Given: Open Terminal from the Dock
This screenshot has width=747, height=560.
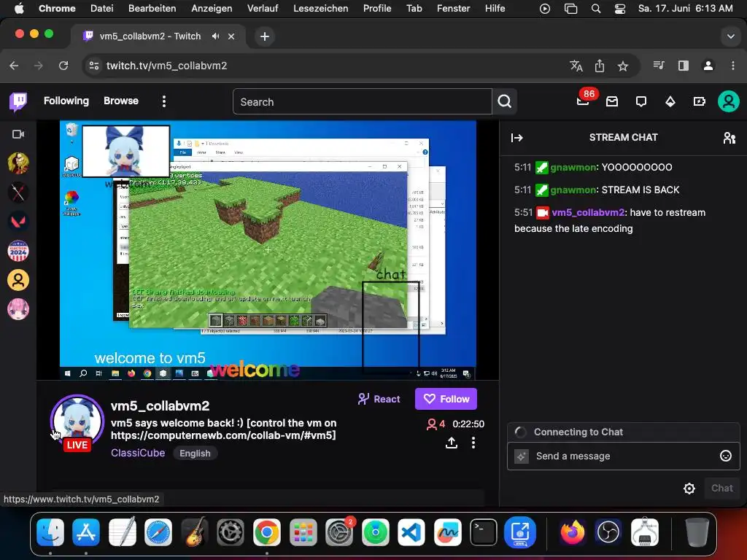Looking at the screenshot, I should [484, 532].
